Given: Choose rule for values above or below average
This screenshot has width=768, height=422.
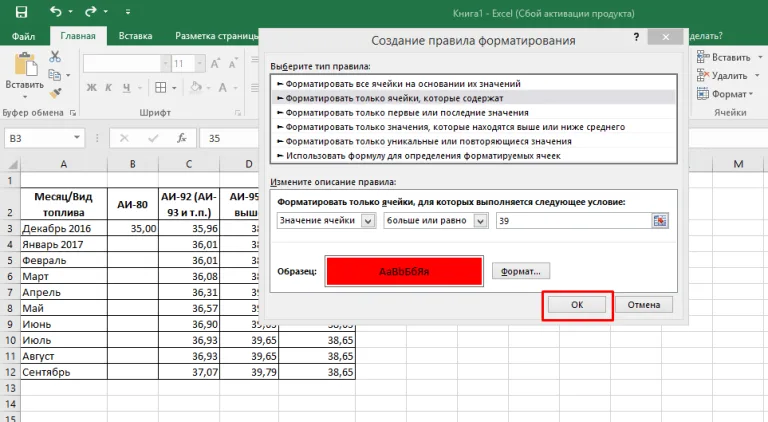Looking at the screenshot, I should (474, 127).
